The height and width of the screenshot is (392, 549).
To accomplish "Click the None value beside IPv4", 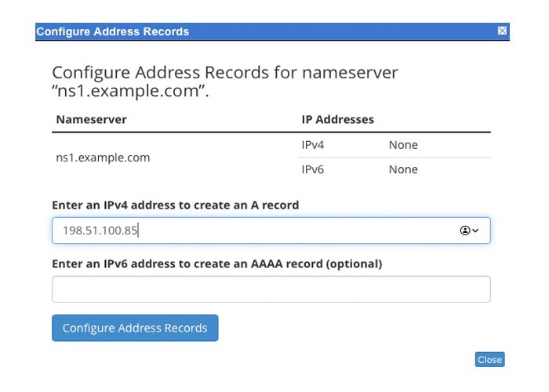I will point(403,145).
